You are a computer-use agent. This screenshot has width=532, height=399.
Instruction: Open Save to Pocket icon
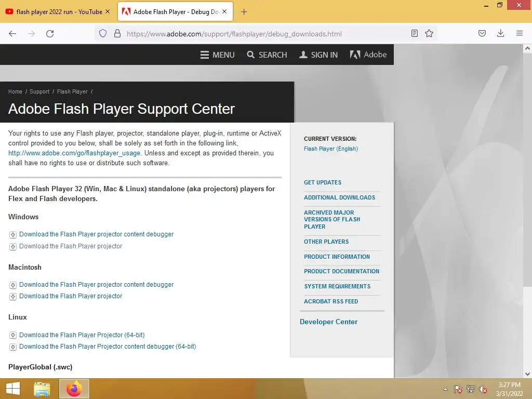[x=482, y=33]
